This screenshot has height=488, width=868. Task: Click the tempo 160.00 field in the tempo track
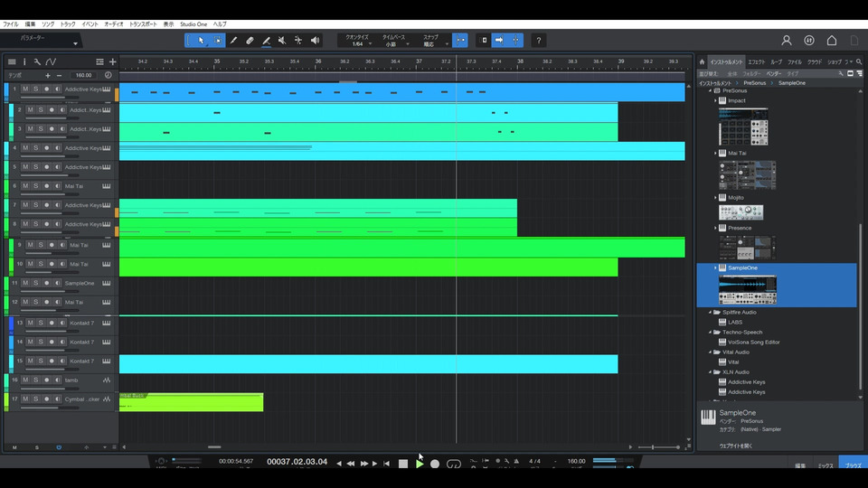click(x=83, y=75)
